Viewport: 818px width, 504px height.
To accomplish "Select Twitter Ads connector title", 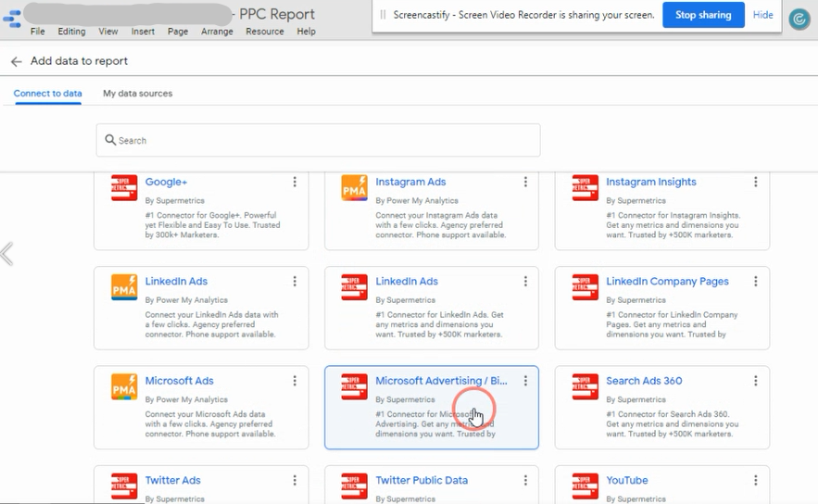I will [172, 480].
